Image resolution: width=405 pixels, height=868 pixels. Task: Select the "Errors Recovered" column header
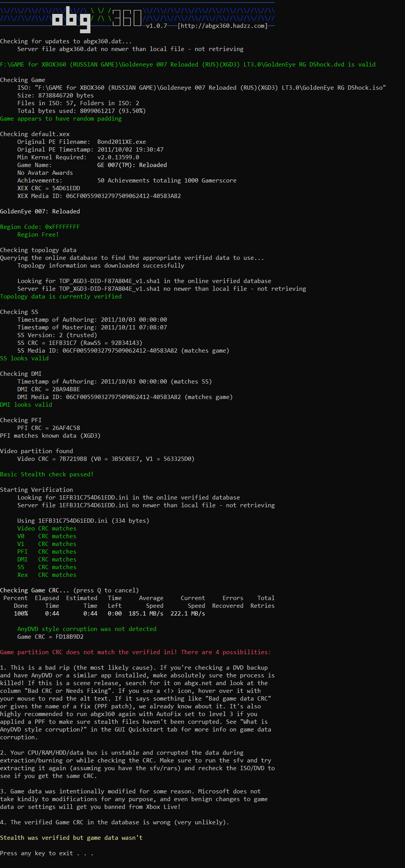(x=228, y=602)
